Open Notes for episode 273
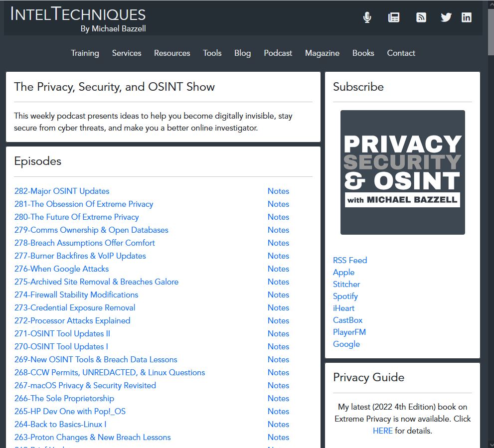Screen dimensions: 494x448 point(278,307)
